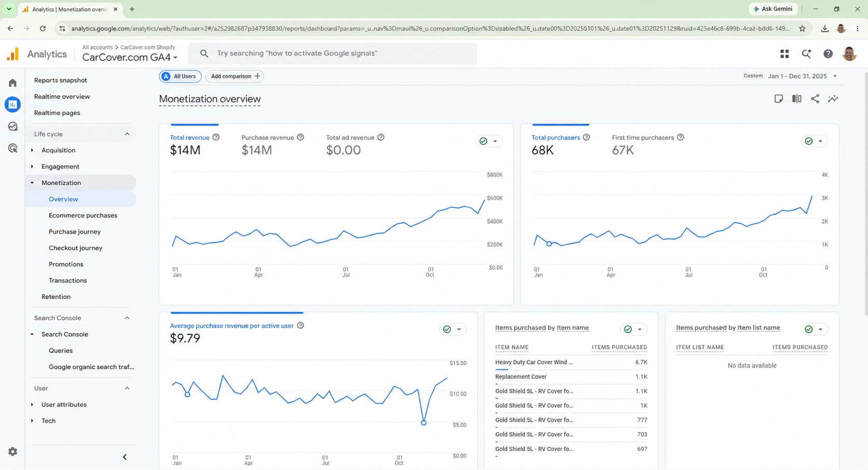
Task: Click the All Users comparison chip
Action: 180,76
